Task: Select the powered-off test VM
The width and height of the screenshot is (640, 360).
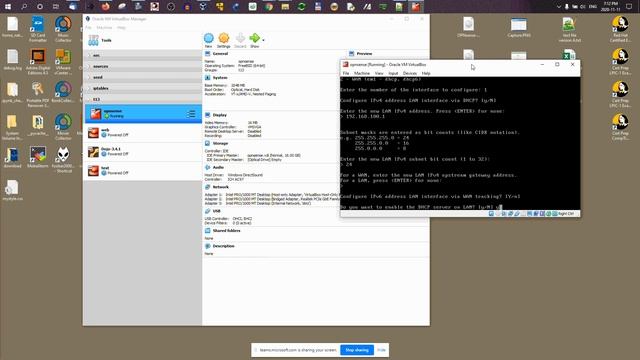Action: pyautogui.click(x=143, y=171)
